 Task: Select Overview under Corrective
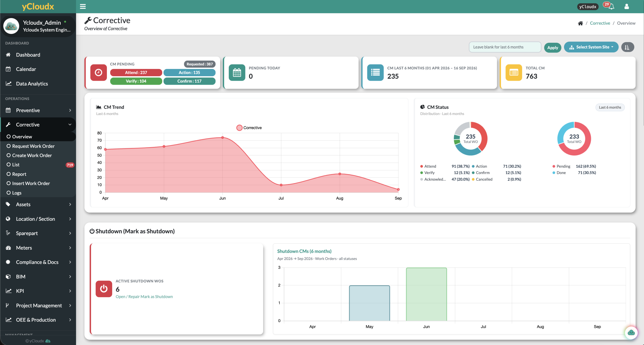[x=38, y=137]
